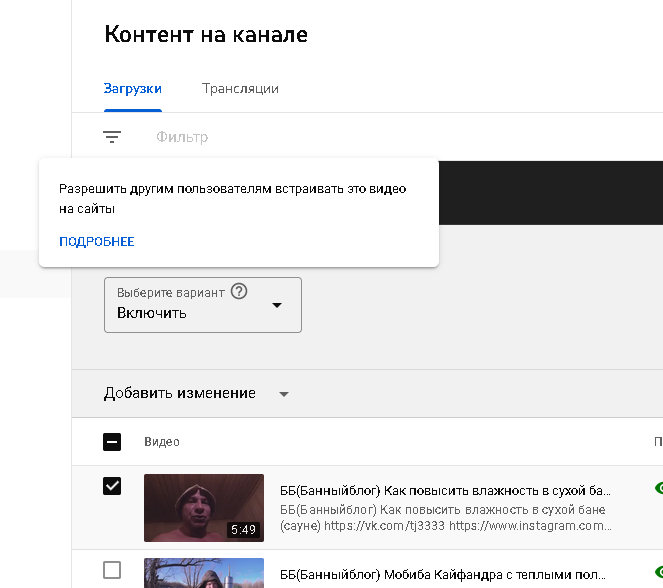Click the ПОДРОБНЕЕ link in the tooltip
This screenshot has height=588, width=663.
96,242
